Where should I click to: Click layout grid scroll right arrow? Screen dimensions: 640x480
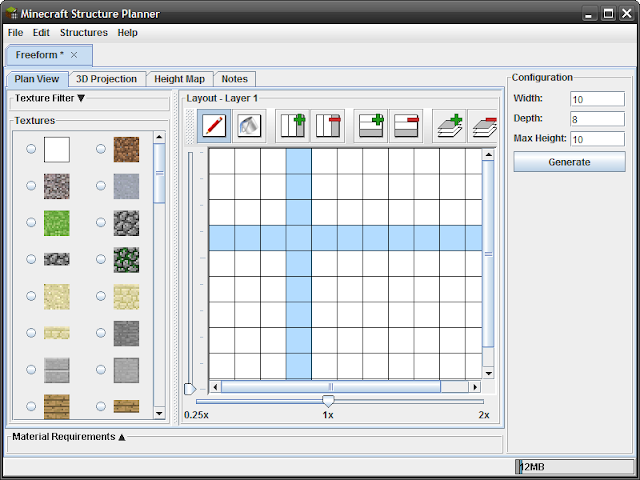475,387
